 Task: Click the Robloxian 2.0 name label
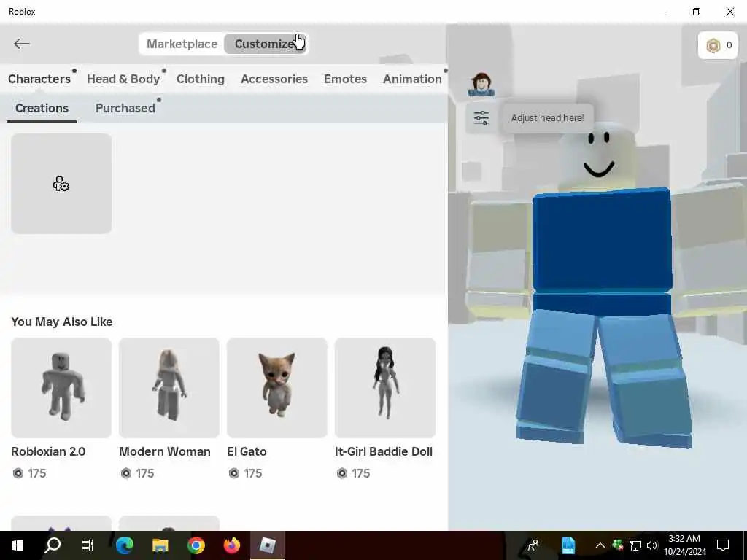pyautogui.click(x=48, y=451)
